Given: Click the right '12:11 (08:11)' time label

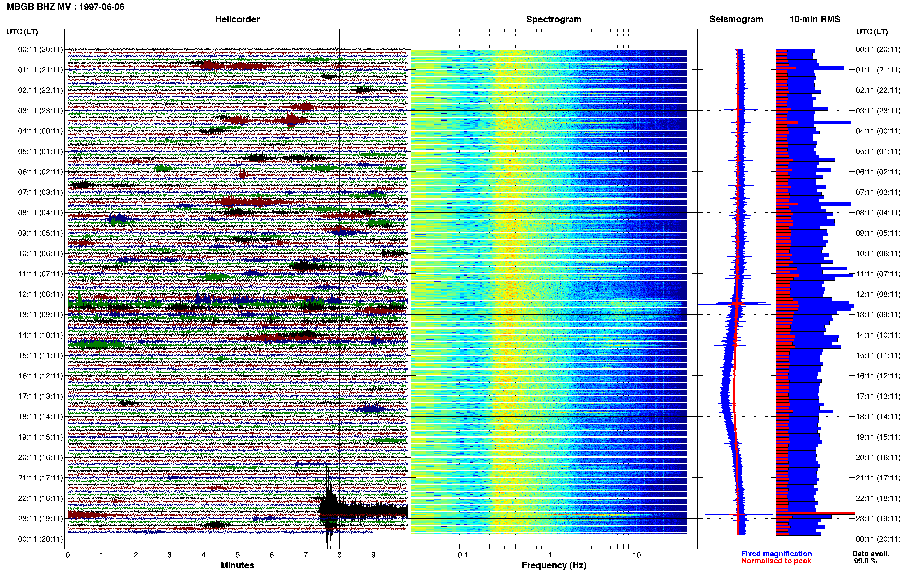Looking at the screenshot, I should [878, 294].
